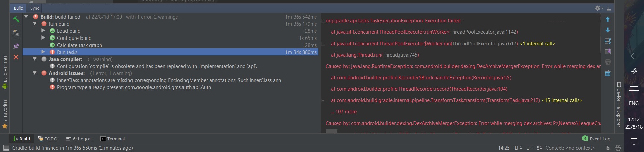The width and height of the screenshot is (644, 152).
Task: Click down arrow to next stack trace
Action: tap(607, 30)
